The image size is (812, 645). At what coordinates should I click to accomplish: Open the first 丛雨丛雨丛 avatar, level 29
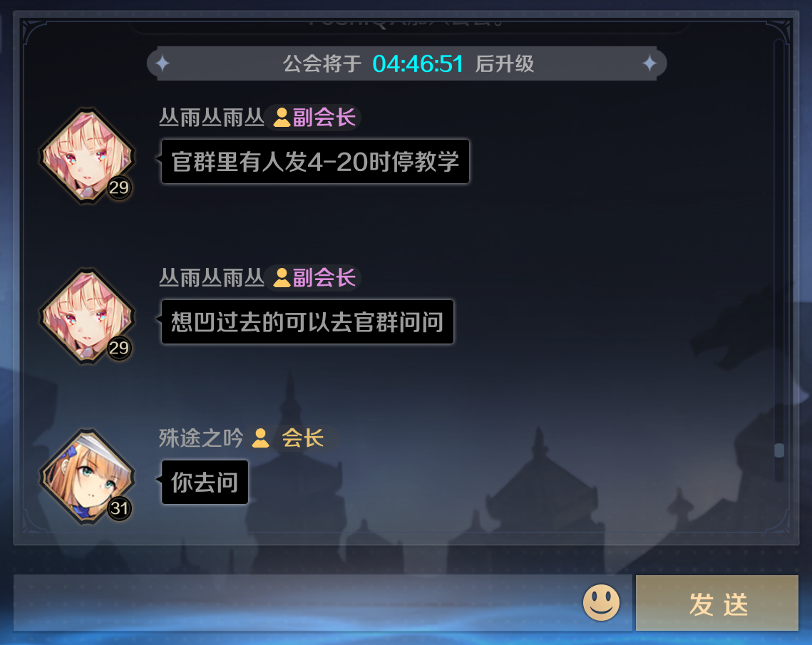87,155
